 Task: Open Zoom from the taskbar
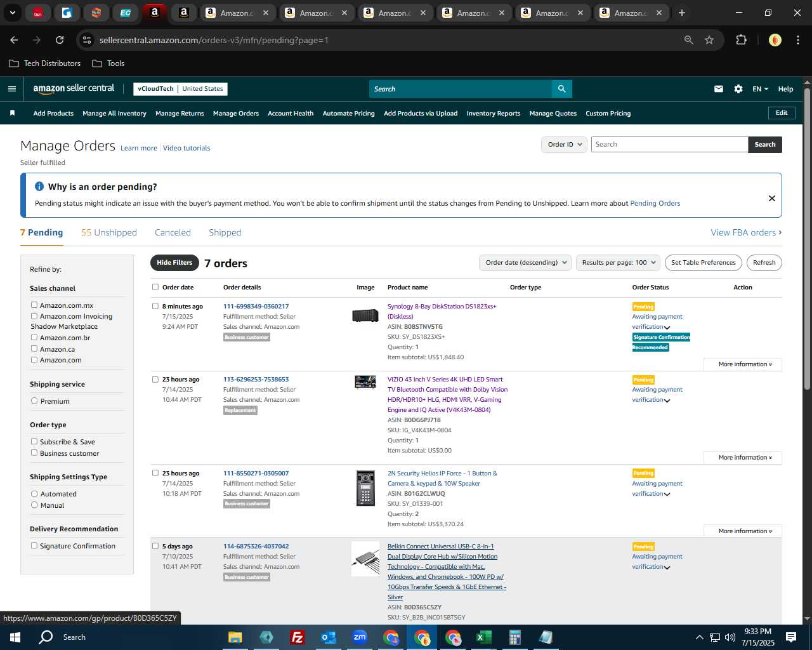(360, 637)
